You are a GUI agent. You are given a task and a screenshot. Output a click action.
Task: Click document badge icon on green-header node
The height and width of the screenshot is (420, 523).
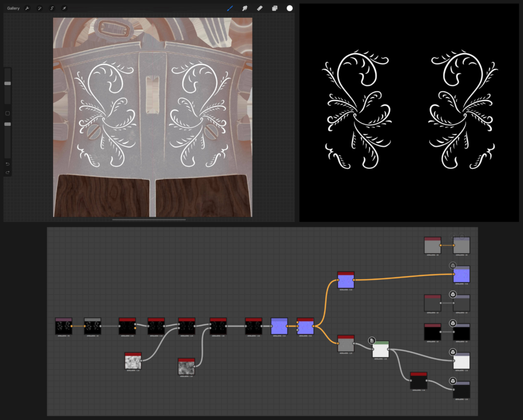pos(372,340)
